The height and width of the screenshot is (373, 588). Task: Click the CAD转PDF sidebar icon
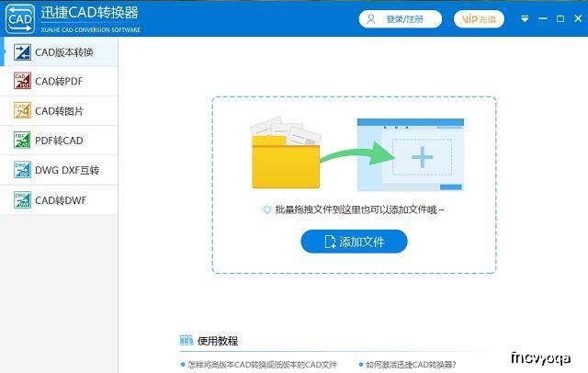point(22,82)
